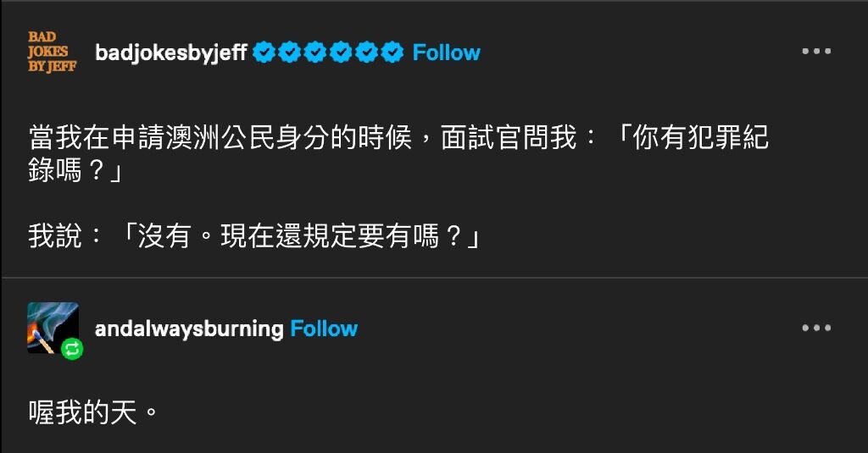This screenshot has width=868, height=453.
Task: Follow the badjokesbyjeff blog
Action: [x=446, y=52]
